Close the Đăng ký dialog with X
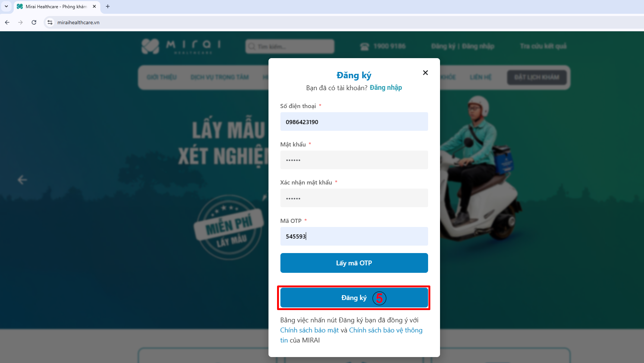Screen dimensions: 644x363 pos(425,73)
